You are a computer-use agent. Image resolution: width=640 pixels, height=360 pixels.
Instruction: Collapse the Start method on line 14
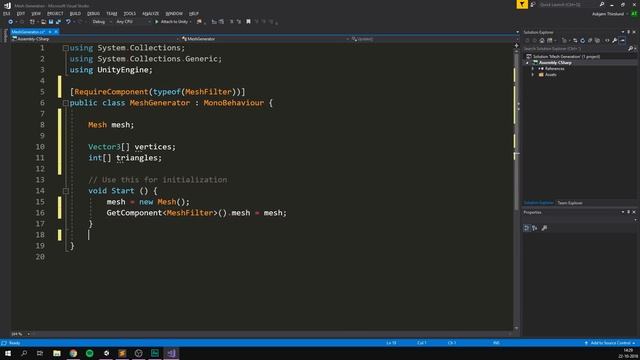coord(66,191)
